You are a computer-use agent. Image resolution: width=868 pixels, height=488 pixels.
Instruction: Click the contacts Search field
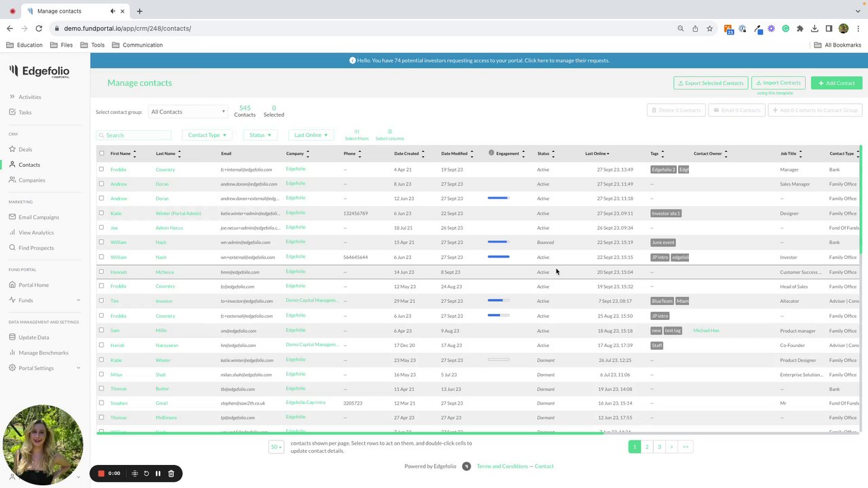click(134, 135)
